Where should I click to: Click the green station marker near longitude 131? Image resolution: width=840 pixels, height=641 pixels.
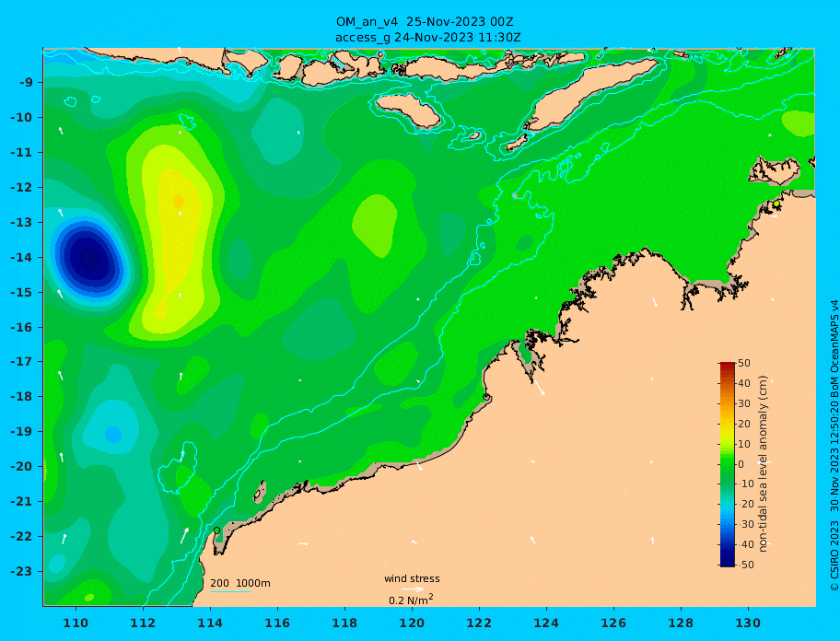(x=776, y=204)
